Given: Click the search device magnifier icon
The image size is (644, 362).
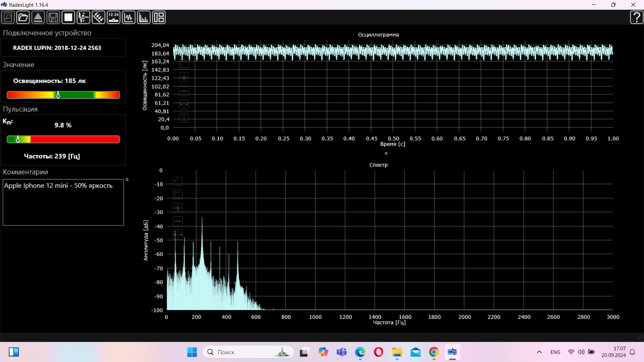Looking at the screenshot, I should (8, 17).
